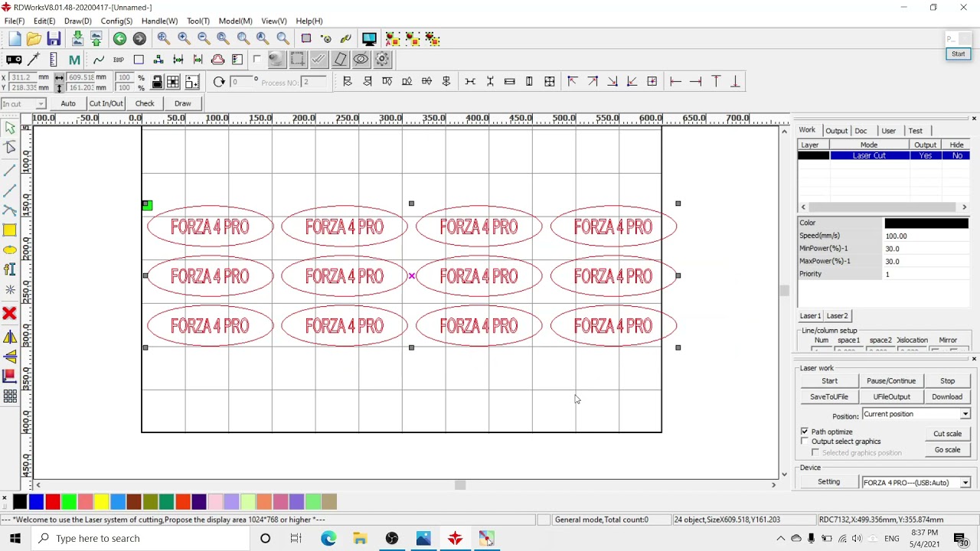Screen dimensions: 980x551
Task: Click the rotate arrow icon
Action: [x=219, y=82]
